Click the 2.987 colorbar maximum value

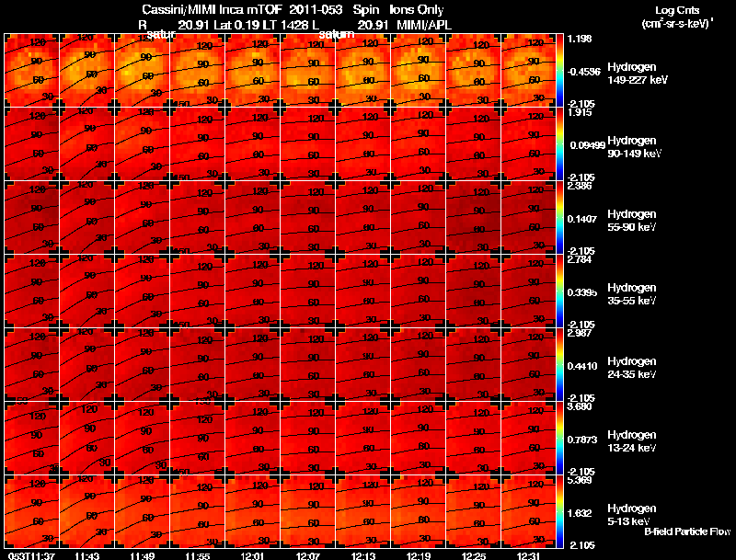pos(580,333)
